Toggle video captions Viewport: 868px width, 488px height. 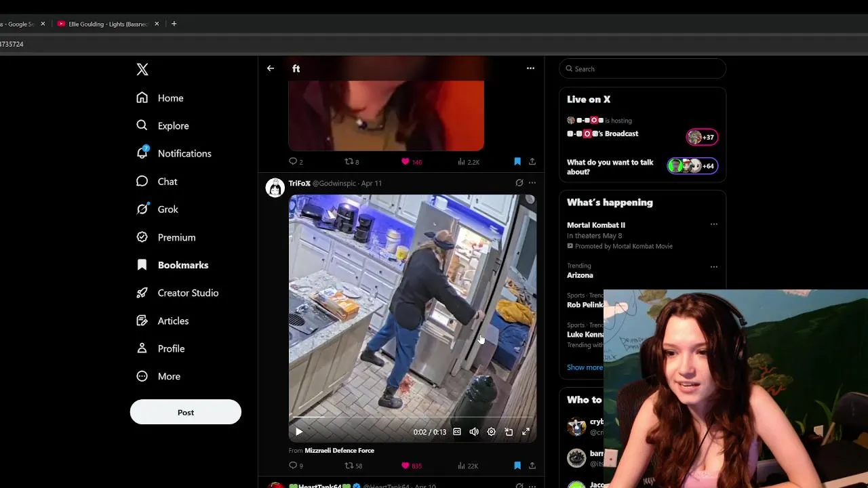pyautogui.click(x=457, y=432)
